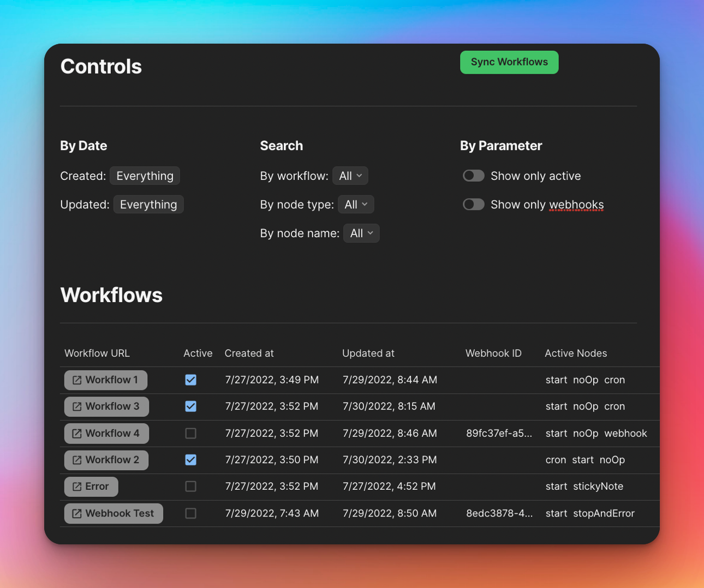This screenshot has width=704, height=588.
Task: Enable Show only webhooks switch
Action: 473,205
